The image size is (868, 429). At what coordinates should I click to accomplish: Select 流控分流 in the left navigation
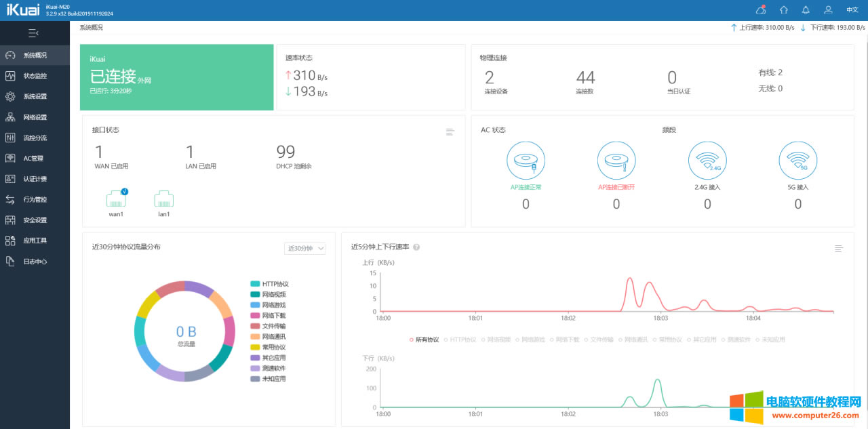click(35, 137)
